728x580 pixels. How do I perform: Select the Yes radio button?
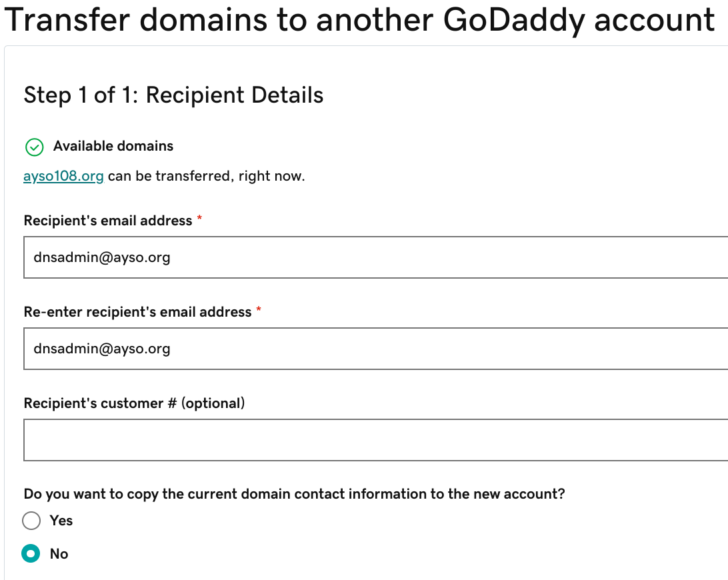coord(31,521)
